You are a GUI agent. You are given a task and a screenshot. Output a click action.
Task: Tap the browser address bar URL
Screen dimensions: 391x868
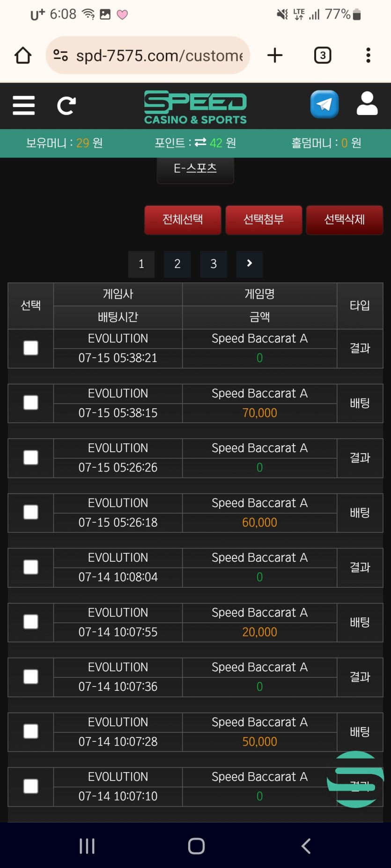pyautogui.click(x=159, y=56)
